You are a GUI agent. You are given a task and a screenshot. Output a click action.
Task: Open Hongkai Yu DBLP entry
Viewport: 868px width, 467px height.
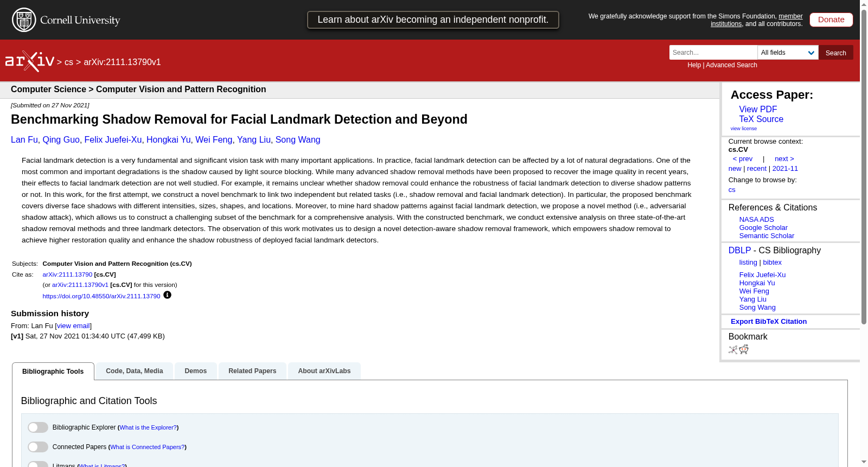pyautogui.click(x=757, y=283)
